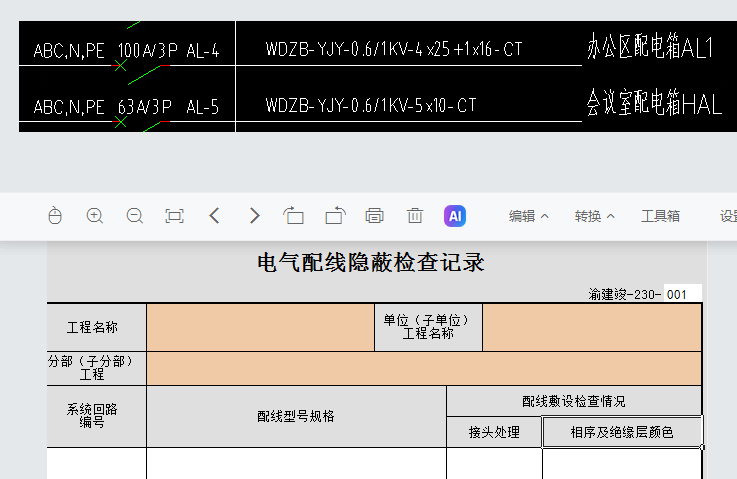The height and width of the screenshot is (479, 737).
Task: Expand the 转换 dropdown menu
Action: click(x=594, y=216)
